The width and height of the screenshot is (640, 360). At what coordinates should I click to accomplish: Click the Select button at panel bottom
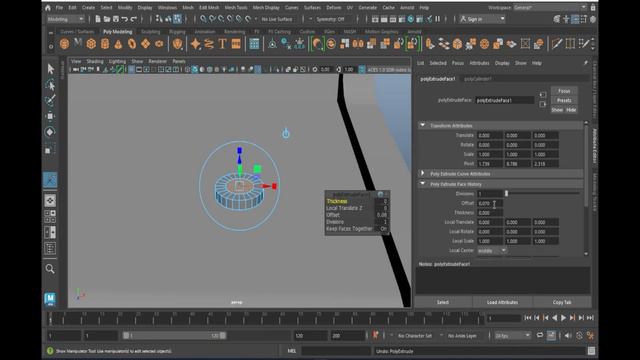click(x=443, y=302)
